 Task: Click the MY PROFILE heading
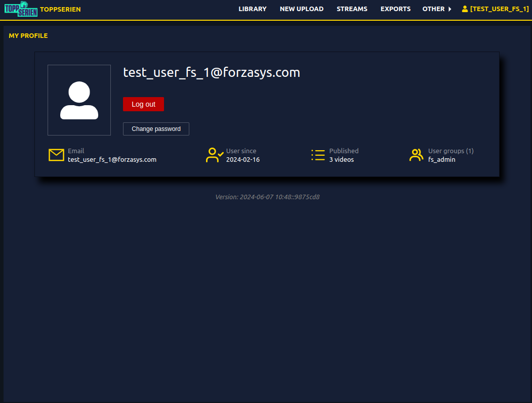(x=28, y=35)
